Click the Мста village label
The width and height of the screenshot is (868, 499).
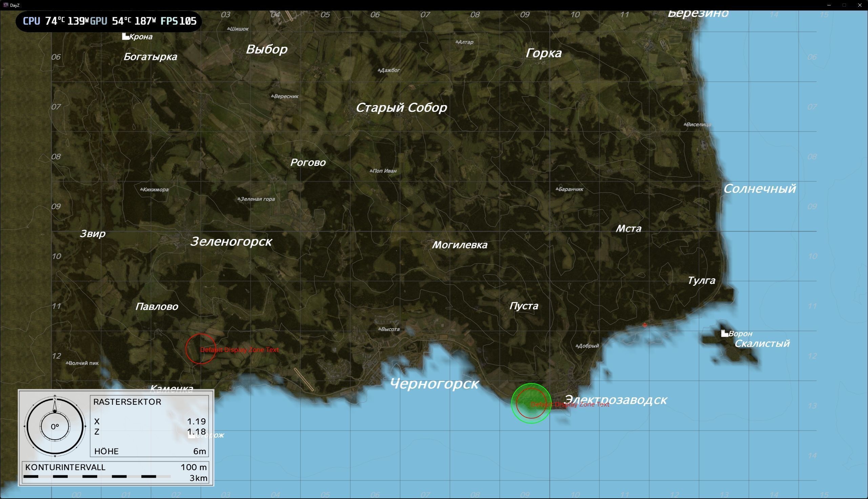628,228
